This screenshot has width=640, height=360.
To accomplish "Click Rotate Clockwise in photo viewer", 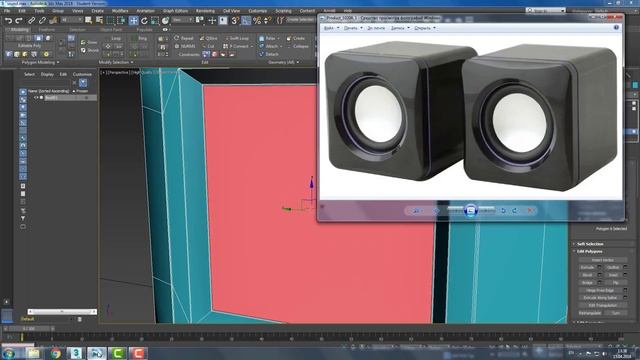I will (x=515, y=211).
